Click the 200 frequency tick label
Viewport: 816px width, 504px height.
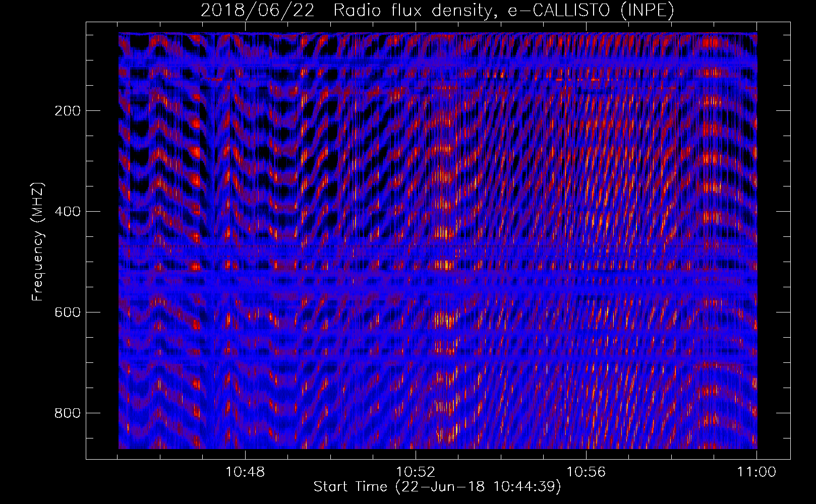click(x=68, y=111)
